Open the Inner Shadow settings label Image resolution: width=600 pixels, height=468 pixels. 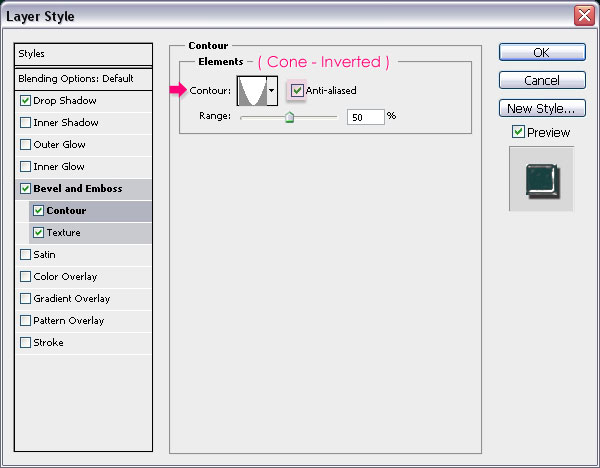coord(66,122)
